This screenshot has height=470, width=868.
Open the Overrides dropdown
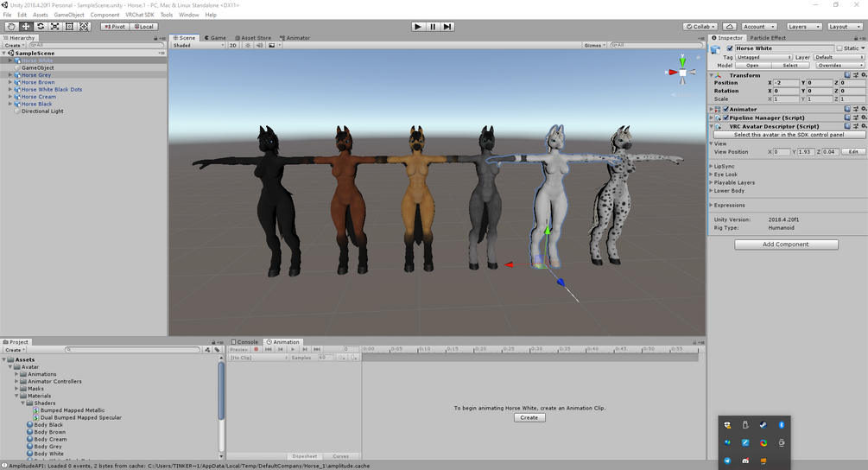tap(839, 66)
